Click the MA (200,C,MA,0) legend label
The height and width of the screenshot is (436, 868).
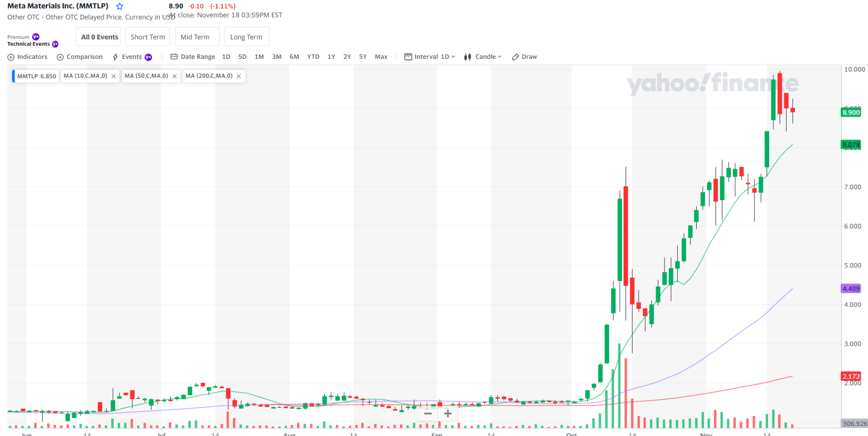pyautogui.click(x=209, y=76)
